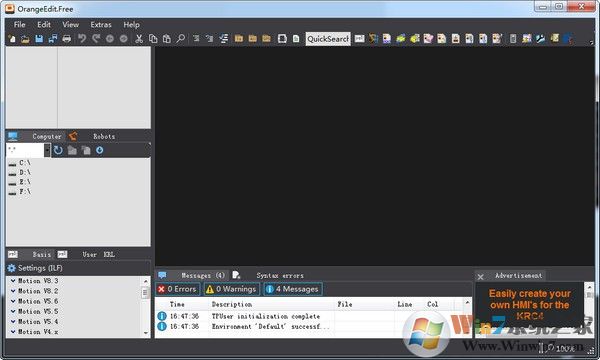Switch to the User KRL tab

click(x=98, y=254)
